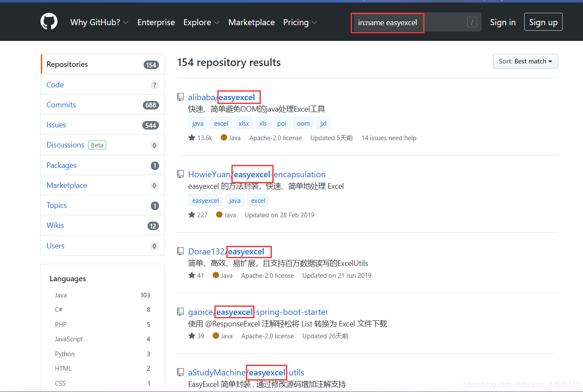Image resolution: width=583 pixels, height=392 pixels.
Task: Click the 39 stars icon
Action: [x=192, y=336]
